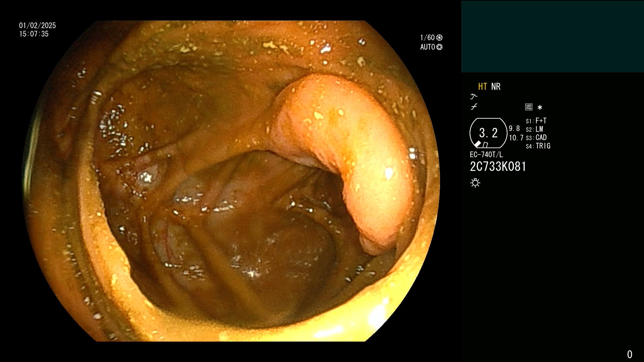
Task: Click the tone curve icon with arrow
Action: click(474, 97)
